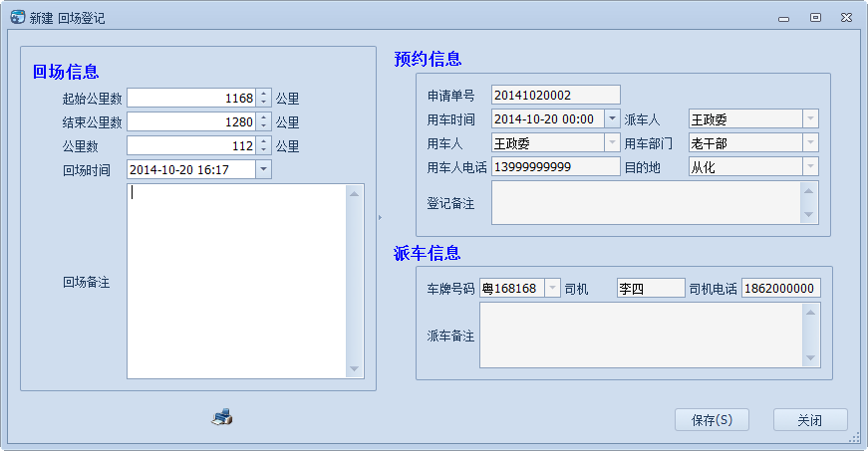Collapse the panel via splitter arrow
Image resolution: width=868 pixels, height=451 pixels.
[380, 217]
